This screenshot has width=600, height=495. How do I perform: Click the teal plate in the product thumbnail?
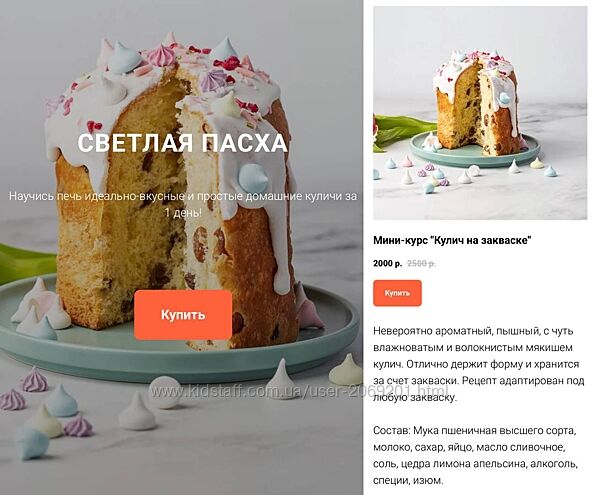point(474,150)
